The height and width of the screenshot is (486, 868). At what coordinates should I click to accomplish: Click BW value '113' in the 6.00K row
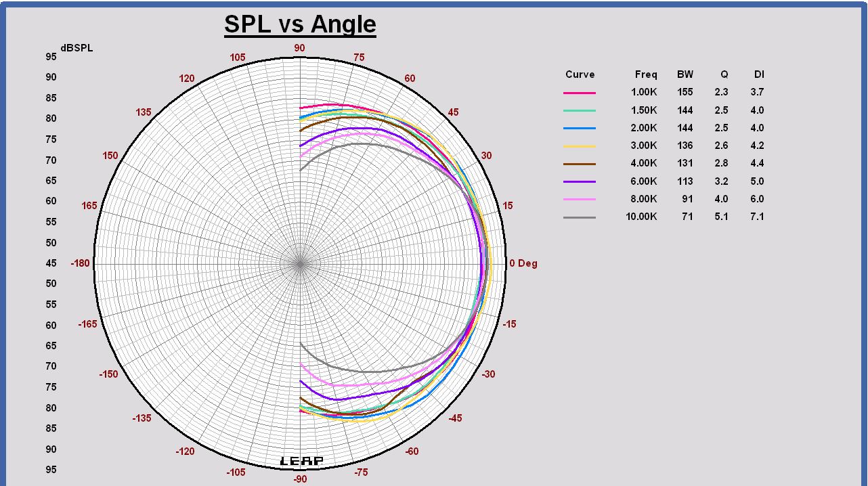(x=685, y=181)
